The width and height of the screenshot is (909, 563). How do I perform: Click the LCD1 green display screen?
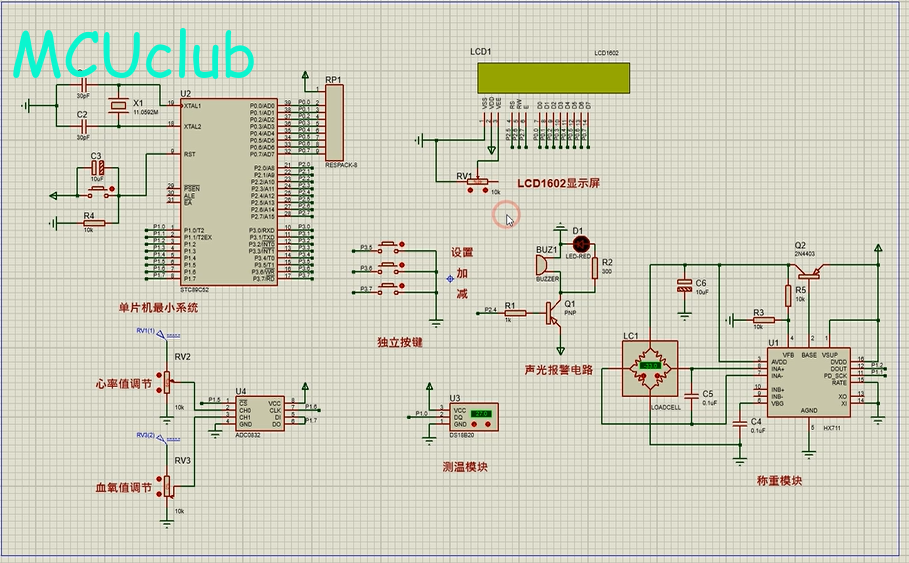553,78
